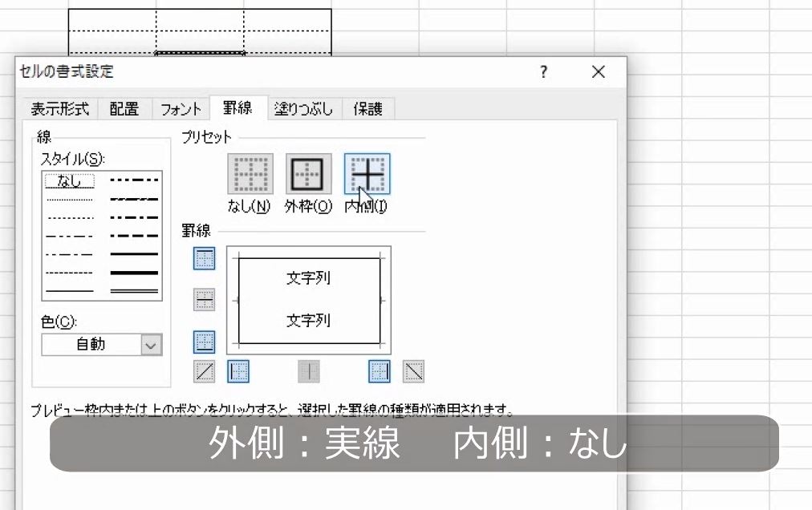Toggle the right border button
812x510 pixels.
(x=377, y=370)
